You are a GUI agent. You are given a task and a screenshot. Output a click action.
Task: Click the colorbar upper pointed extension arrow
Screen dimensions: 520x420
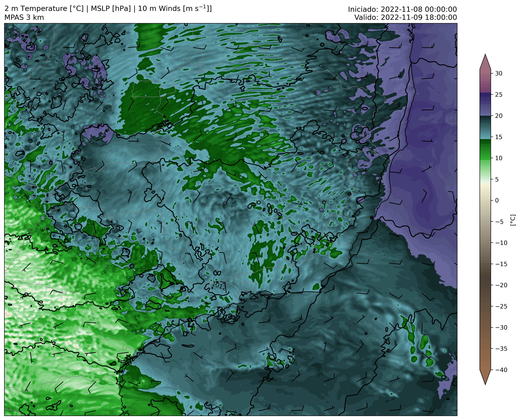coord(485,62)
